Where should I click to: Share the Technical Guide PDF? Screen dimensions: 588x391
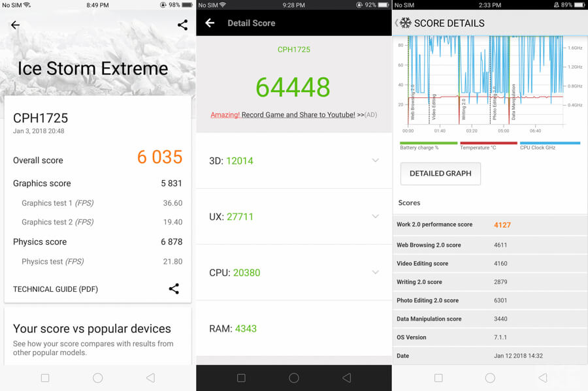[x=174, y=289]
